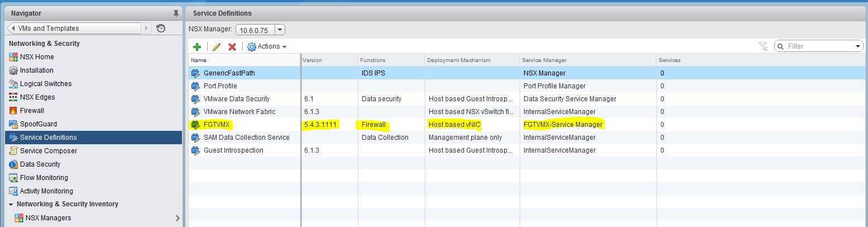Click the NSX Managers icon
Image resolution: width=868 pixels, height=227 pixels.
(19, 218)
